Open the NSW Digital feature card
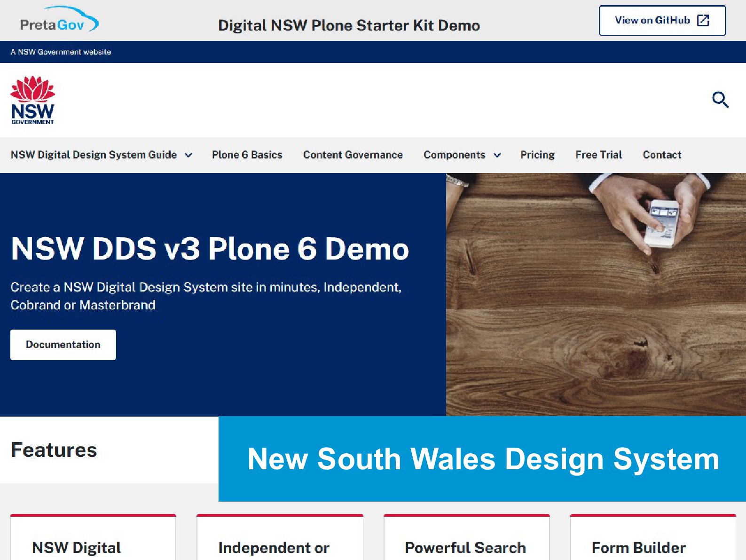This screenshot has height=560, width=746. (x=93, y=537)
